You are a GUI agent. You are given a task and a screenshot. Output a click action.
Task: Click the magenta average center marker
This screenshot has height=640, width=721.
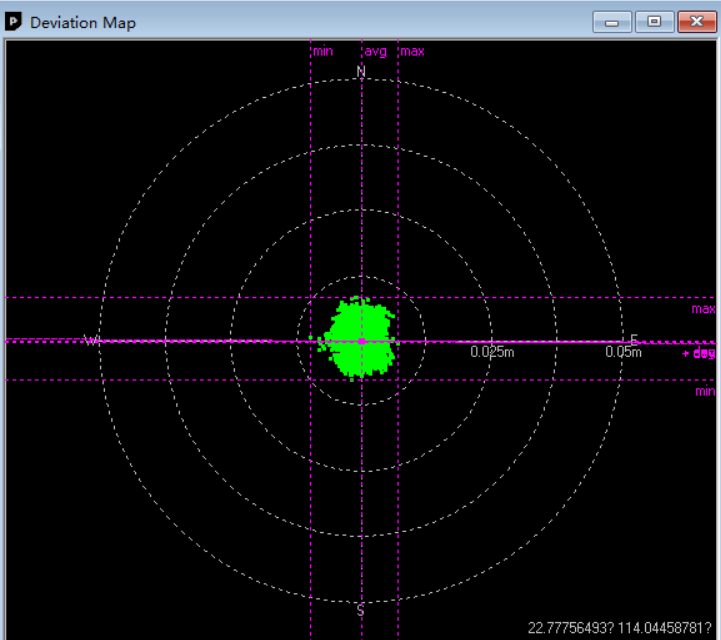pyautogui.click(x=362, y=341)
